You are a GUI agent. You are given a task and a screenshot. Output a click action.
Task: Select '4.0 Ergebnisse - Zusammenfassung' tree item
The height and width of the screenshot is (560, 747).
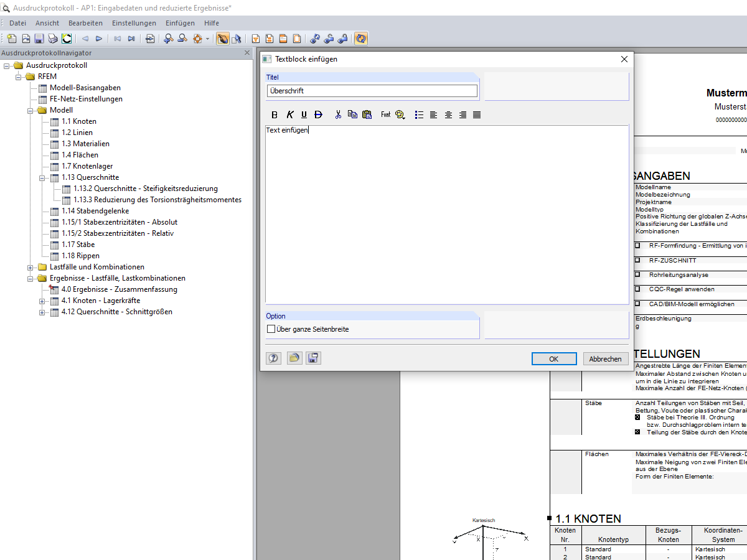pyautogui.click(x=119, y=289)
